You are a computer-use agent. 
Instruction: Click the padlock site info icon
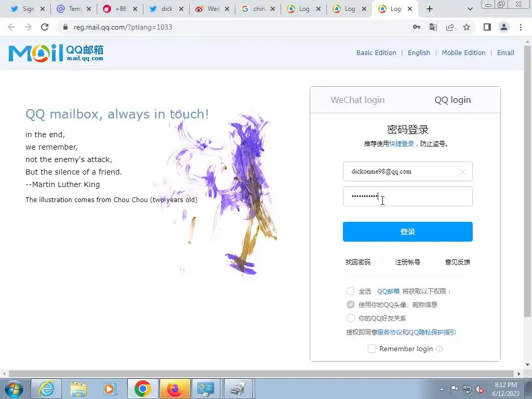(x=65, y=27)
